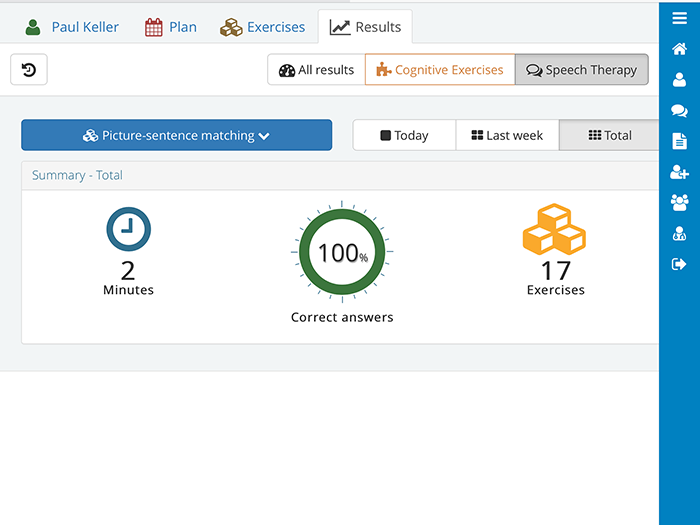Click the add user icon in sidebar

679,172
